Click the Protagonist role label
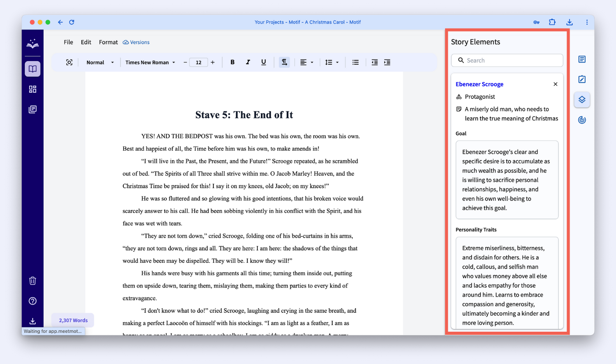This screenshot has width=616, height=364. [480, 97]
